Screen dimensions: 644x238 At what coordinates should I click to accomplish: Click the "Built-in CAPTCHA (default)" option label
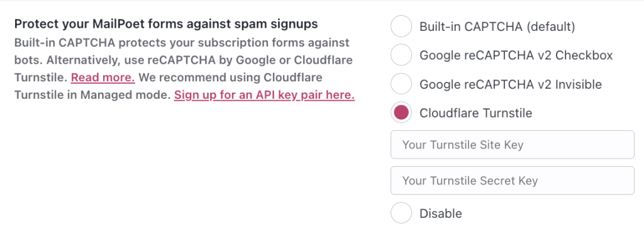(497, 26)
